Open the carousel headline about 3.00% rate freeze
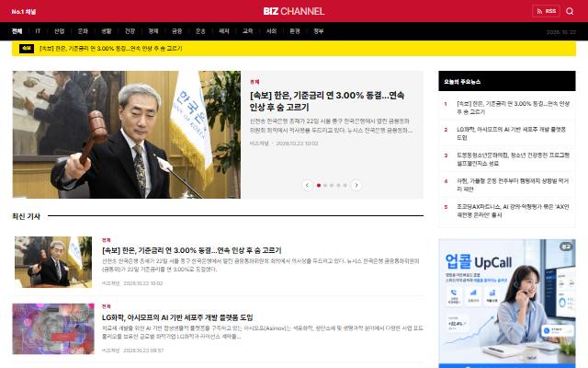 point(327,101)
